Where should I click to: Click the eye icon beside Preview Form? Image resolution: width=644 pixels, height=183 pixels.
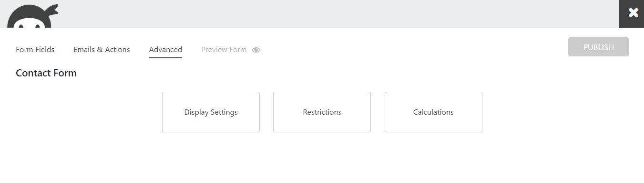click(x=256, y=50)
